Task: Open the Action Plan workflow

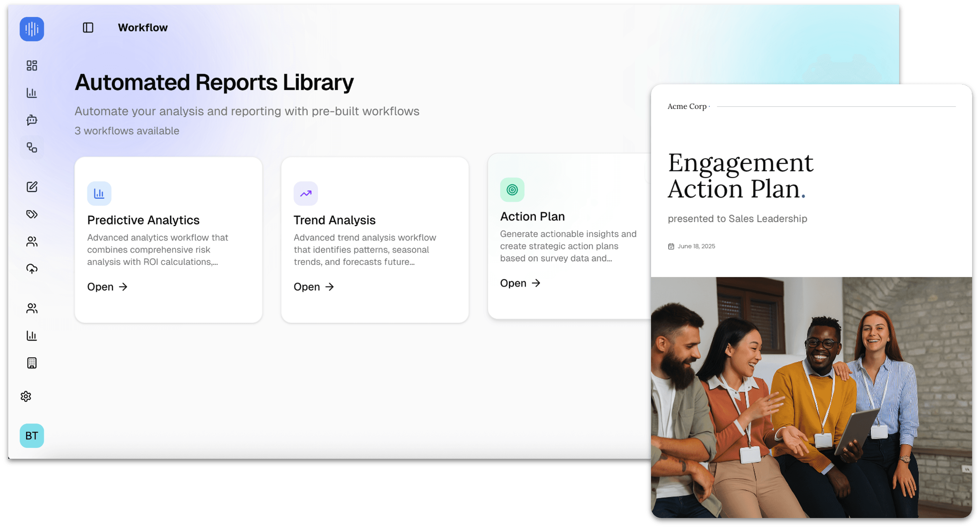Action: pyautogui.click(x=520, y=283)
